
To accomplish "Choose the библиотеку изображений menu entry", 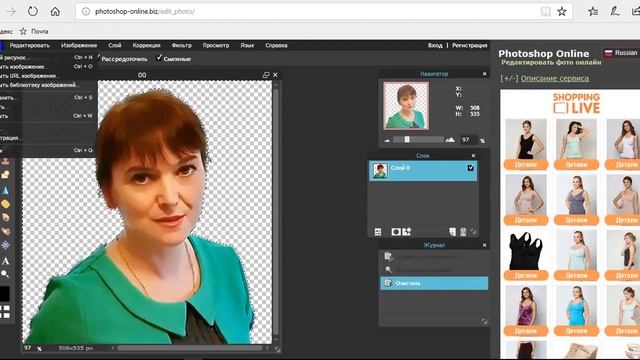I will pos(49,85).
